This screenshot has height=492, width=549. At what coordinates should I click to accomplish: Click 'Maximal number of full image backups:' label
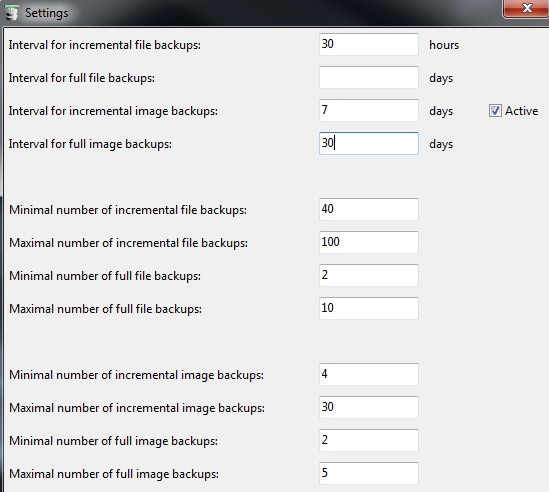tap(114, 474)
